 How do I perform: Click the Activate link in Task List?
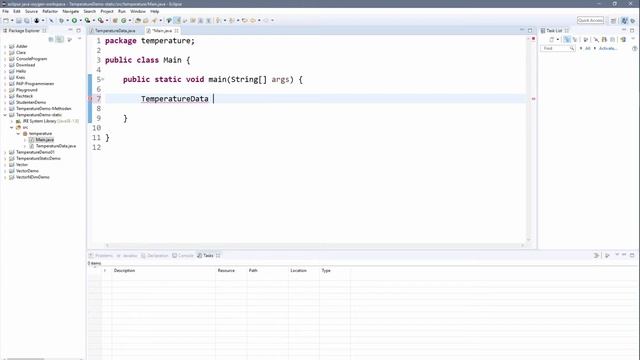(607, 48)
